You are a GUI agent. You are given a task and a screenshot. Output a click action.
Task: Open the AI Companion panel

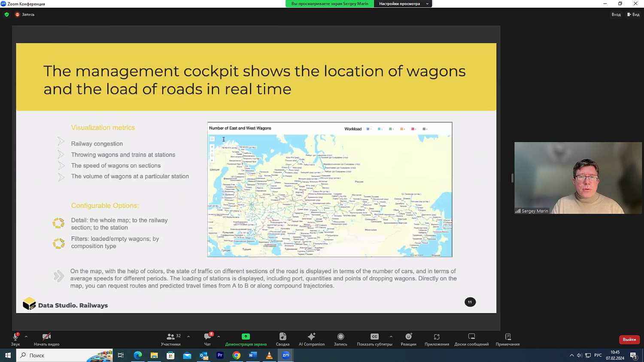(312, 339)
